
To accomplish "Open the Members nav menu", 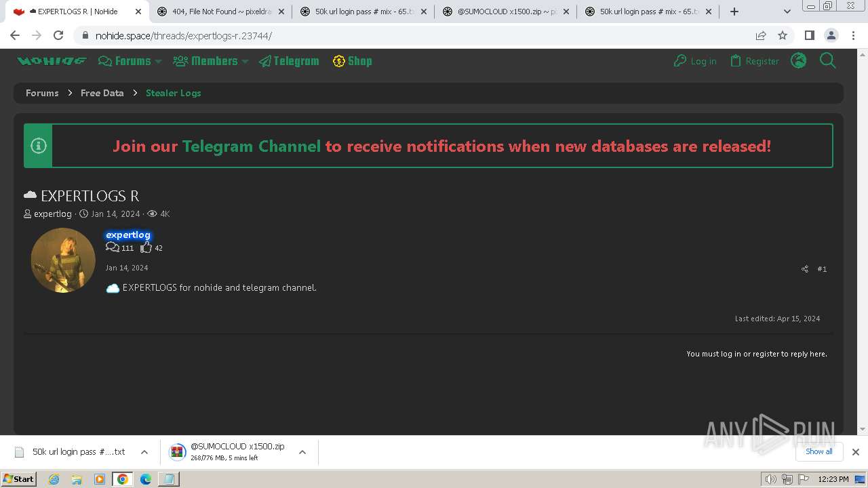I will tap(205, 61).
